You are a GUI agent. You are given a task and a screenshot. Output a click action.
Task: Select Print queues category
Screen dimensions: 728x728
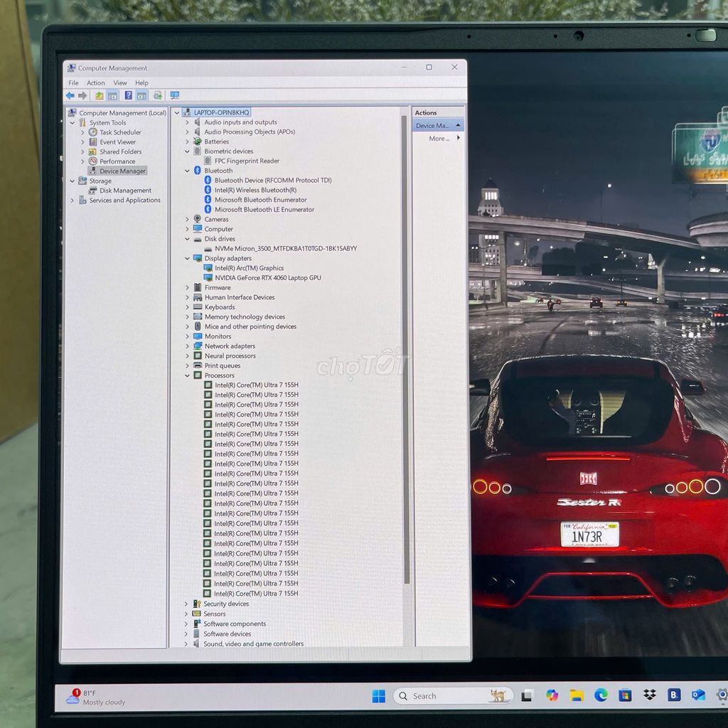223,366
